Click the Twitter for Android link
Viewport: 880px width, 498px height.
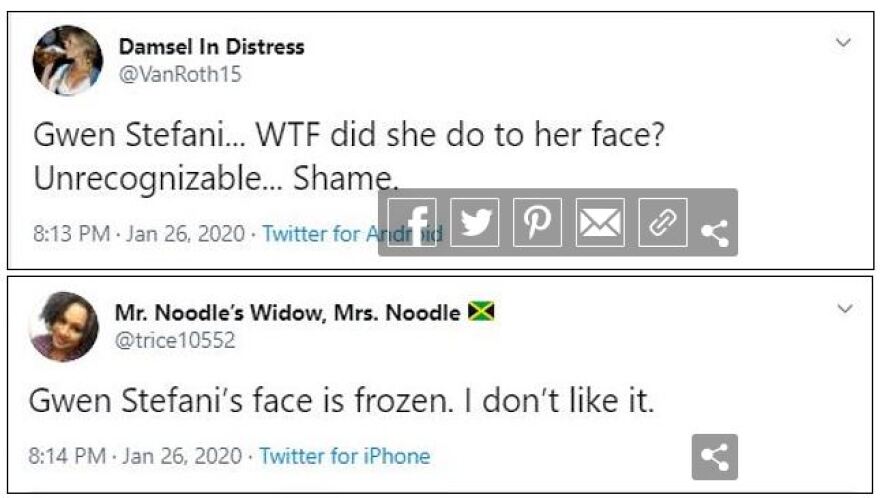tap(340, 234)
